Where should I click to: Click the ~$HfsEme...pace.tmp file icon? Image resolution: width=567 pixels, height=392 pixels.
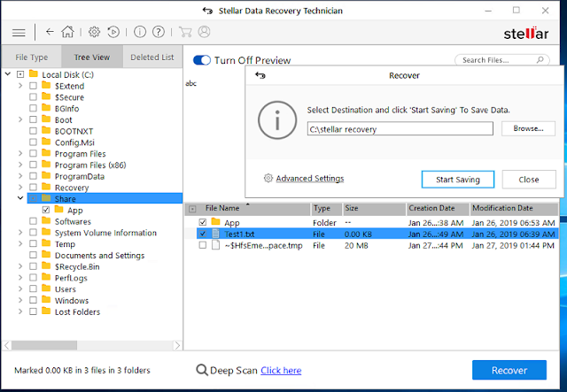215,245
